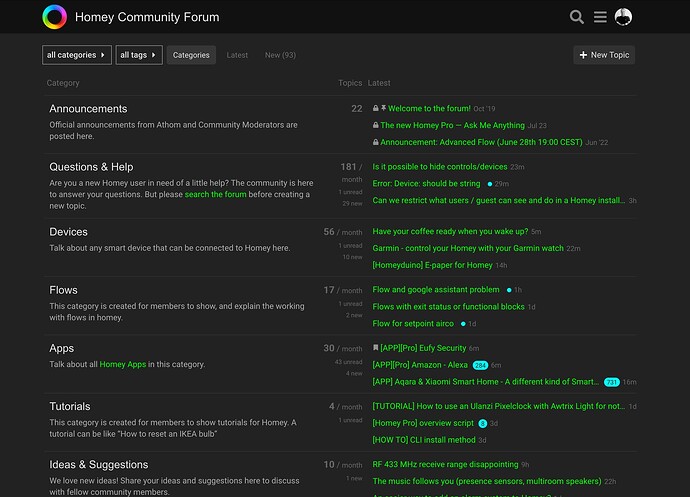Follow the 'search the forum' link
The width and height of the screenshot is (690, 497).
215,194
